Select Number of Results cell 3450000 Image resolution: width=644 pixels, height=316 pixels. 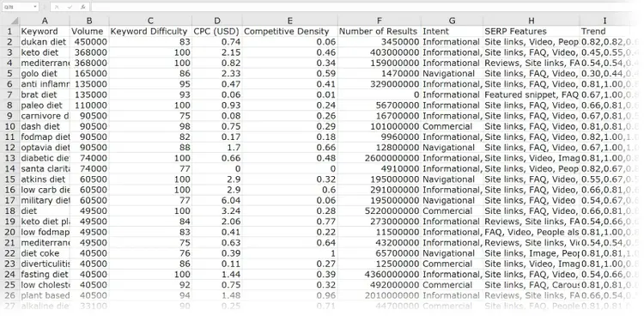click(x=379, y=42)
